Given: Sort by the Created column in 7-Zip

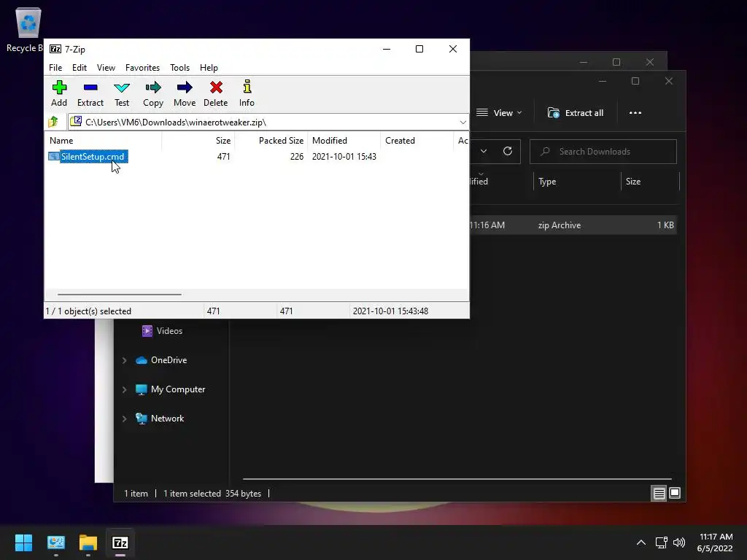Looking at the screenshot, I should [x=417, y=141].
